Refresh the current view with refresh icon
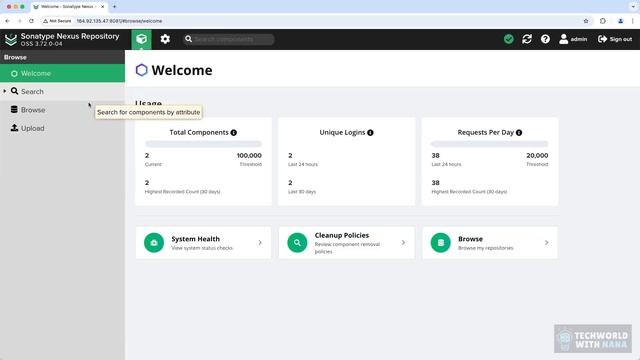 (x=527, y=39)
